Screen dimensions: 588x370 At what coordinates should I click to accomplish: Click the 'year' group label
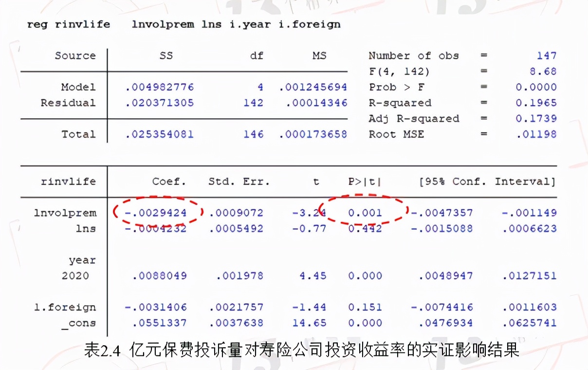82,260
